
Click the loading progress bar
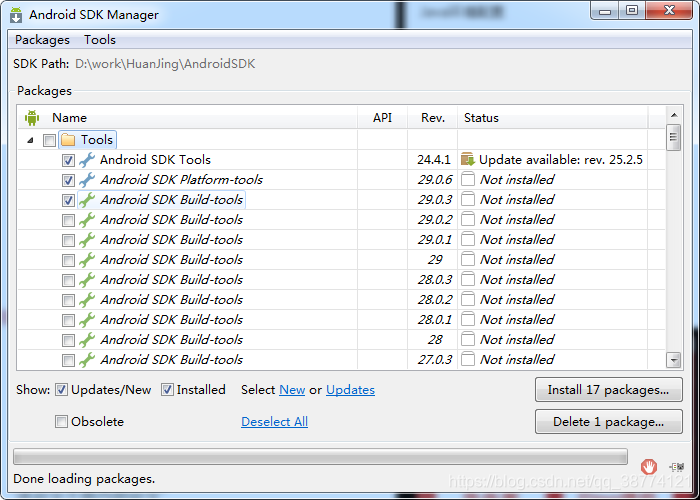pyautogui.click(x=320, y=457)
